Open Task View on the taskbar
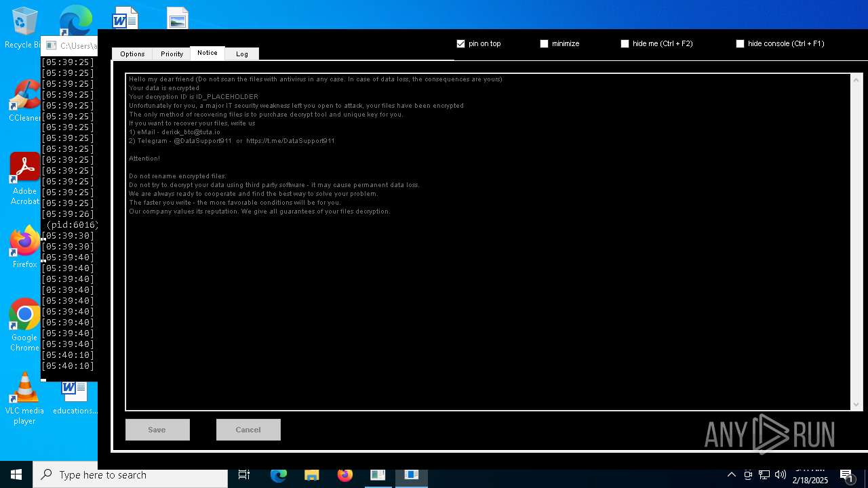The height and width of the screenshot is (488, 868). (x=244, y=474)
